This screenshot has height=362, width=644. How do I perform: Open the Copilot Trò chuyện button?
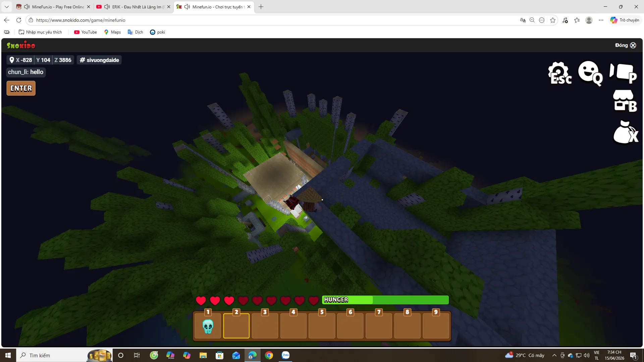(625, 20)
